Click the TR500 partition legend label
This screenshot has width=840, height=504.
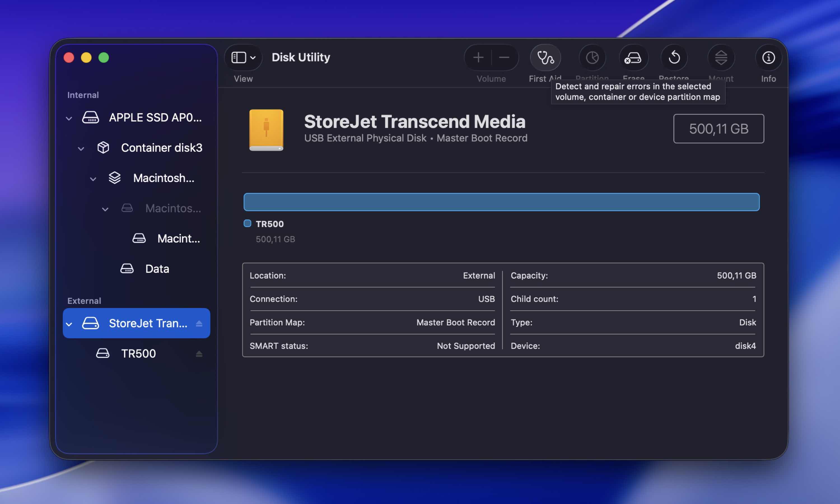(270, 224)
